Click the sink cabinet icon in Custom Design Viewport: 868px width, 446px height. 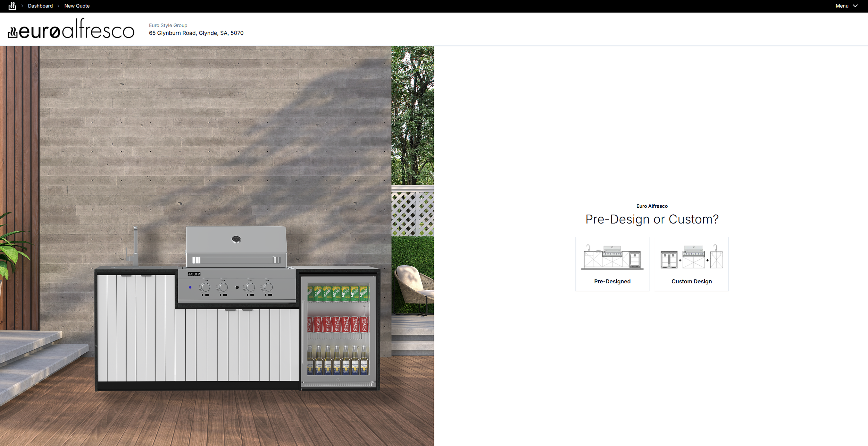pos(716,257)
